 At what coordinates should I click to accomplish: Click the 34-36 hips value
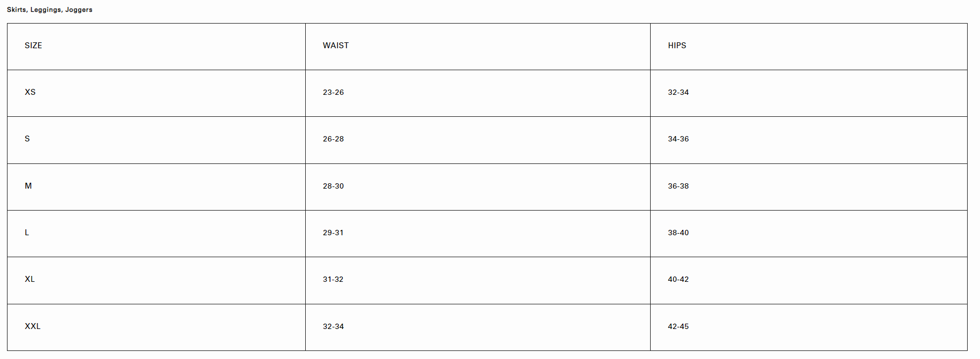(678, 139)
